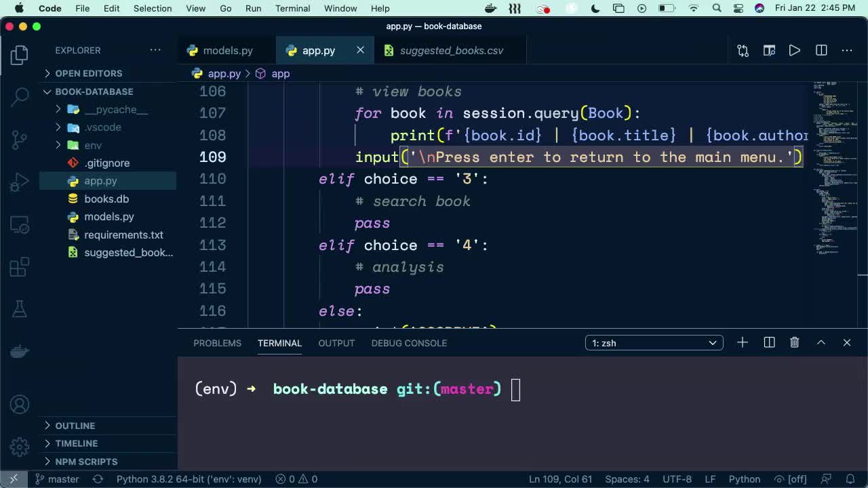Open the Manage gear menu
Screen dimensions: 868x488
click(x=20, y=447)
